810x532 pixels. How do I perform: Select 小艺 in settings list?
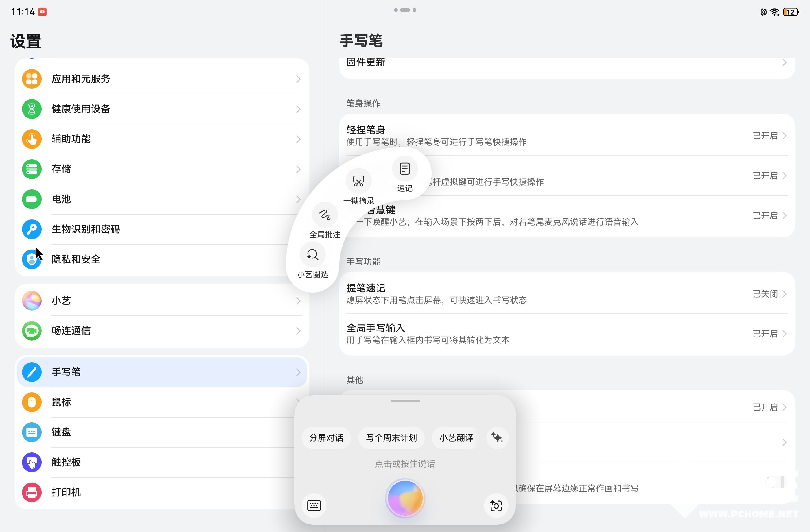(162, 301)
